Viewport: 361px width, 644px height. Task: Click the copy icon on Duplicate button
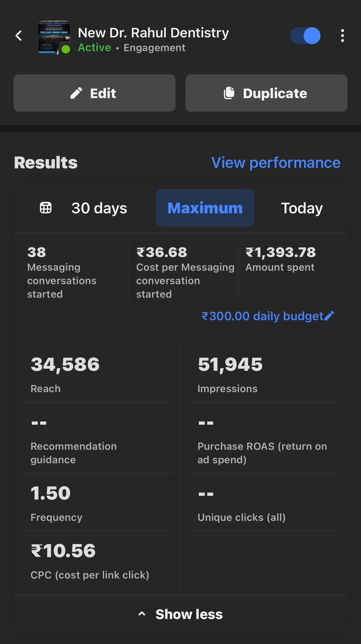(x=229, y=93)
